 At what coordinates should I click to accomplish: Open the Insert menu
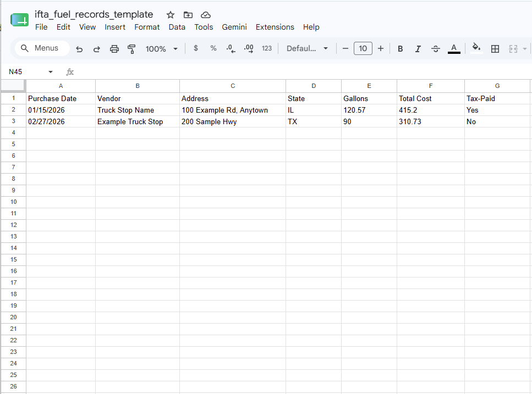click(115, 27)
